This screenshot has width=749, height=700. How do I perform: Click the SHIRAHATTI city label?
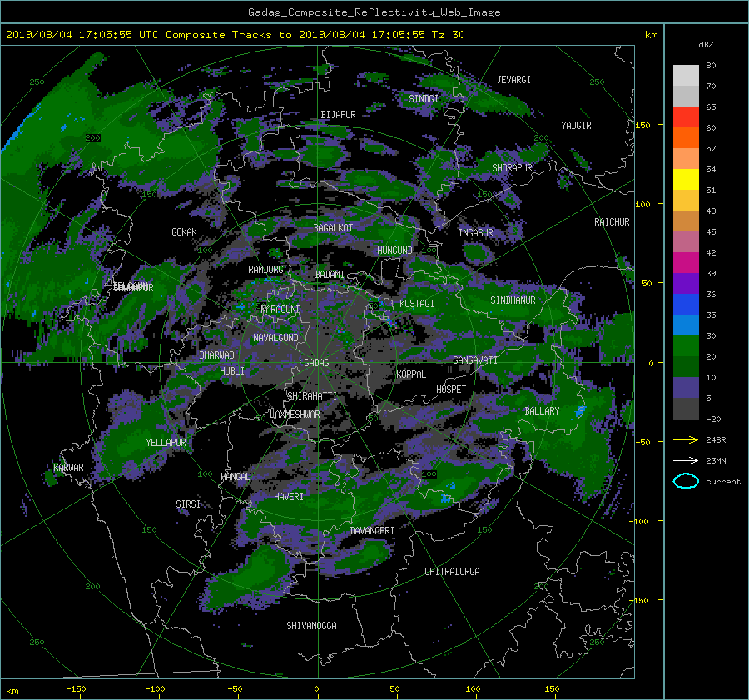(x=312, y=396)
